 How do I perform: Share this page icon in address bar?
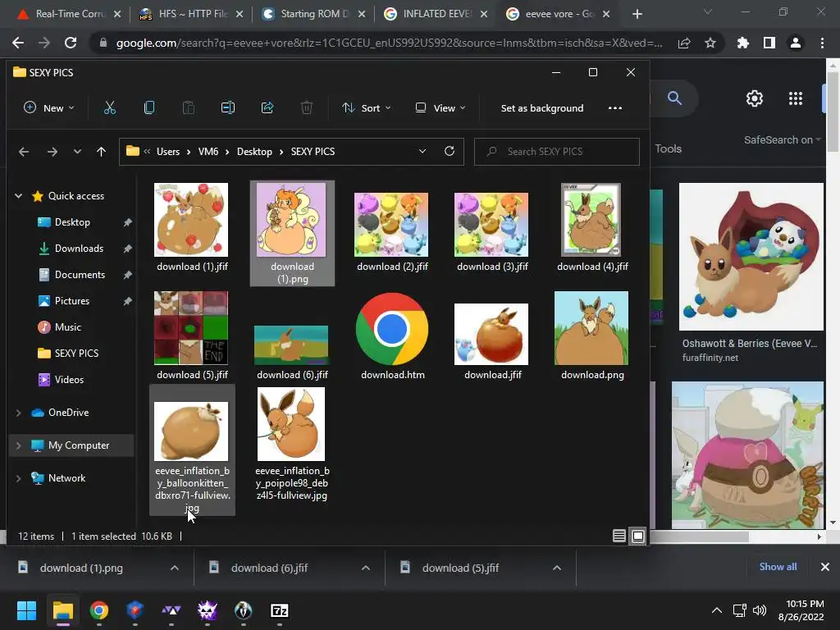684,43
